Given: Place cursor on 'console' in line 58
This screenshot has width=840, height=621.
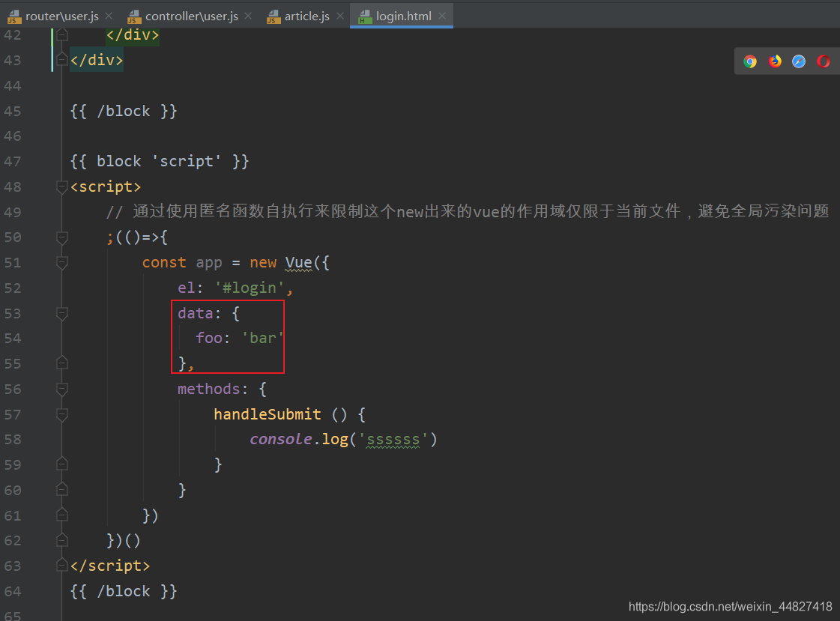Looking at the screenshot, I should pos(281,440).
